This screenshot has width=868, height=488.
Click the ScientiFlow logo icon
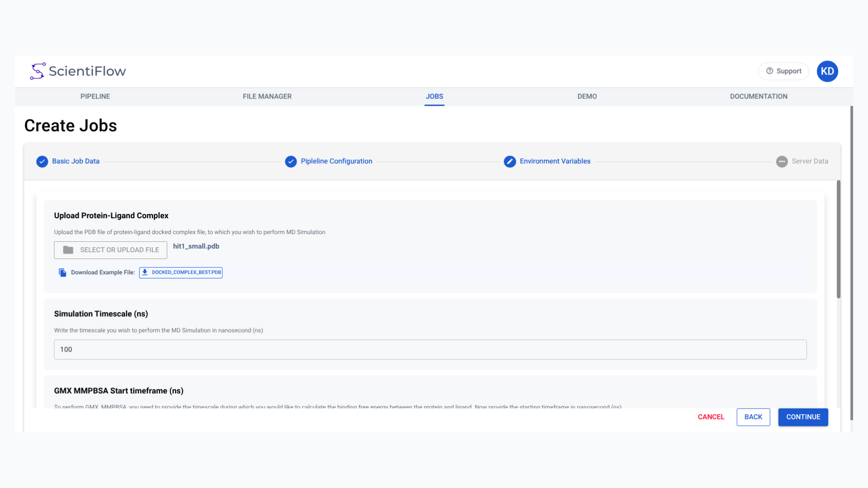click(38, 71)
